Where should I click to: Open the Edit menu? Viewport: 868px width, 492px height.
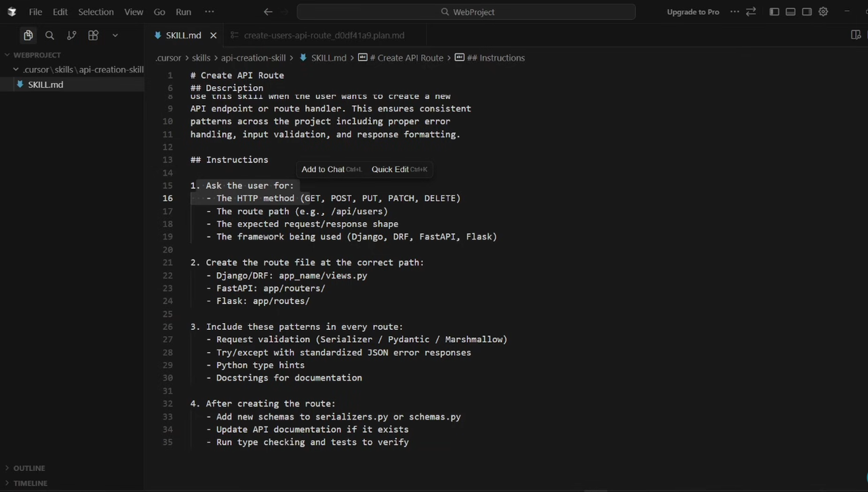60,12
